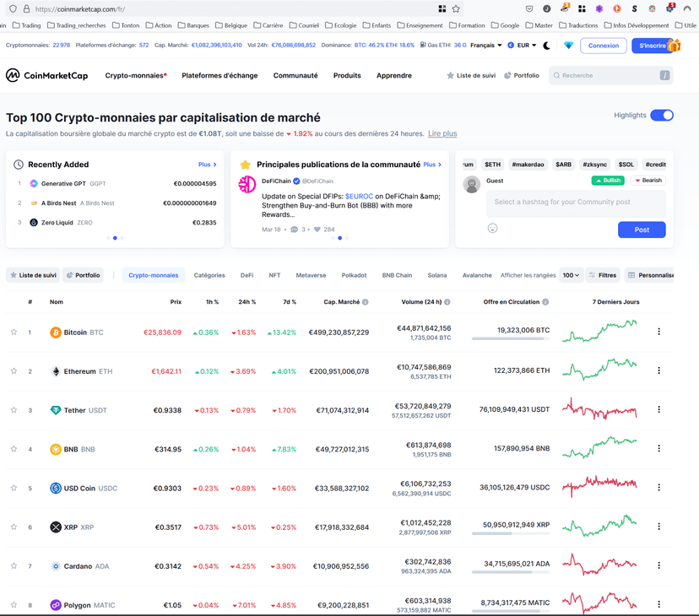Add Bitcoin to watchlist star
Screen dimensions: 699x616
pyautogui.click(x=14, y=332)
